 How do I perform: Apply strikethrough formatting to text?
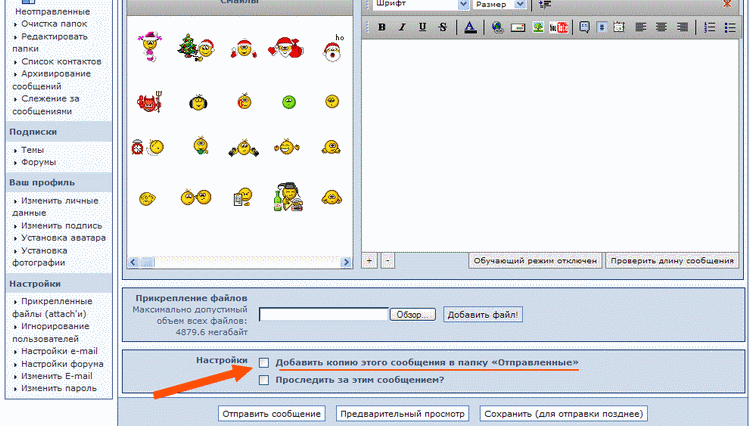(x=442, y=27)
